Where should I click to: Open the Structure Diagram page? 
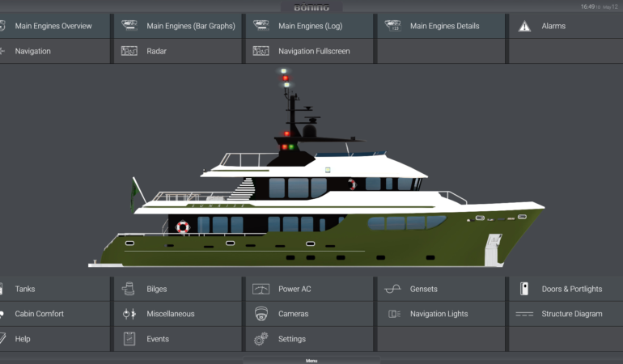(571, 314)
